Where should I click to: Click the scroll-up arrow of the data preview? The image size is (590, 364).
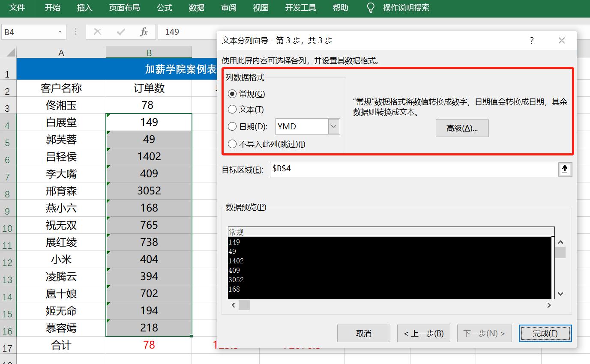pyautogui.click(x=560, y=241)
